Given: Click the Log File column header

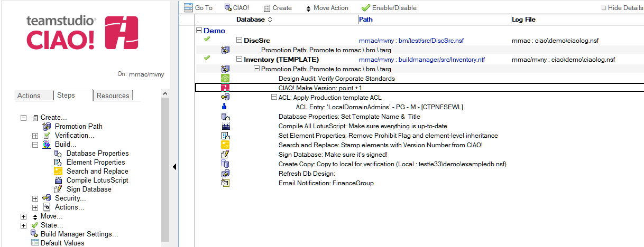Looking at the screenshot, I should tap(524, 20).
